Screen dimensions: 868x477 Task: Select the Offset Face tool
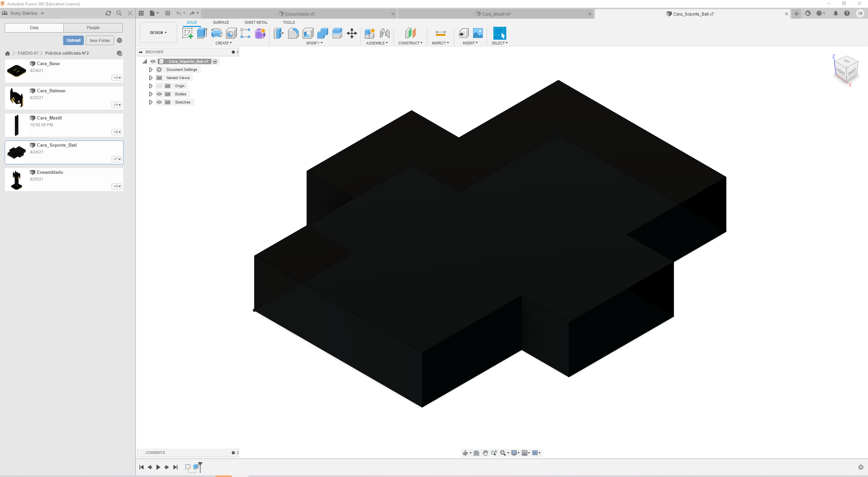(337, 33)
